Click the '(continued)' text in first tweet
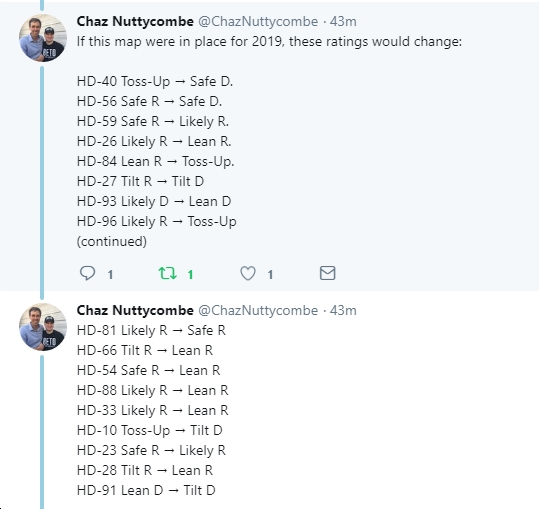 [x=112, y=241]
